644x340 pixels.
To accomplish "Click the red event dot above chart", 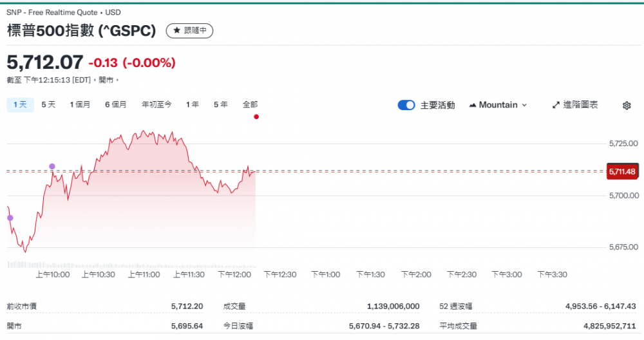I will tap(256, 117).
